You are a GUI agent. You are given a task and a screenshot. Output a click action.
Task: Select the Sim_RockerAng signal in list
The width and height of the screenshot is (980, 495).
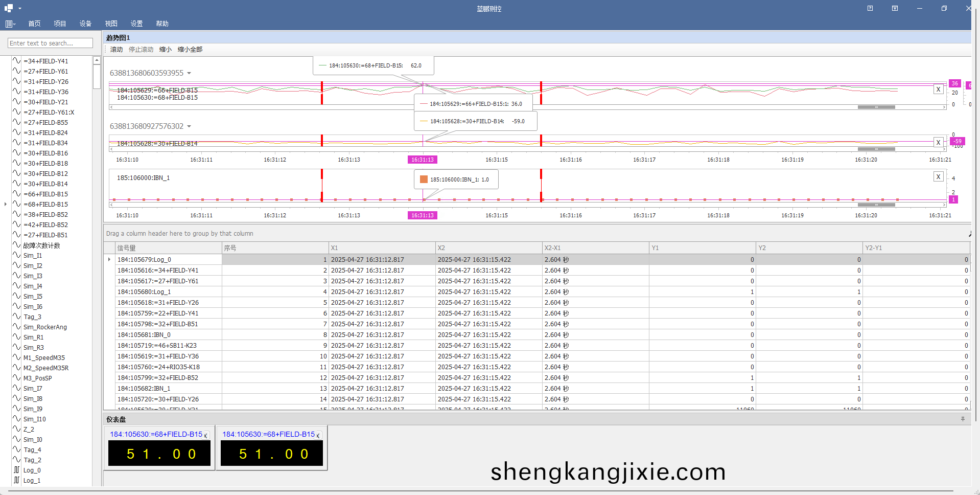point(45,327)
